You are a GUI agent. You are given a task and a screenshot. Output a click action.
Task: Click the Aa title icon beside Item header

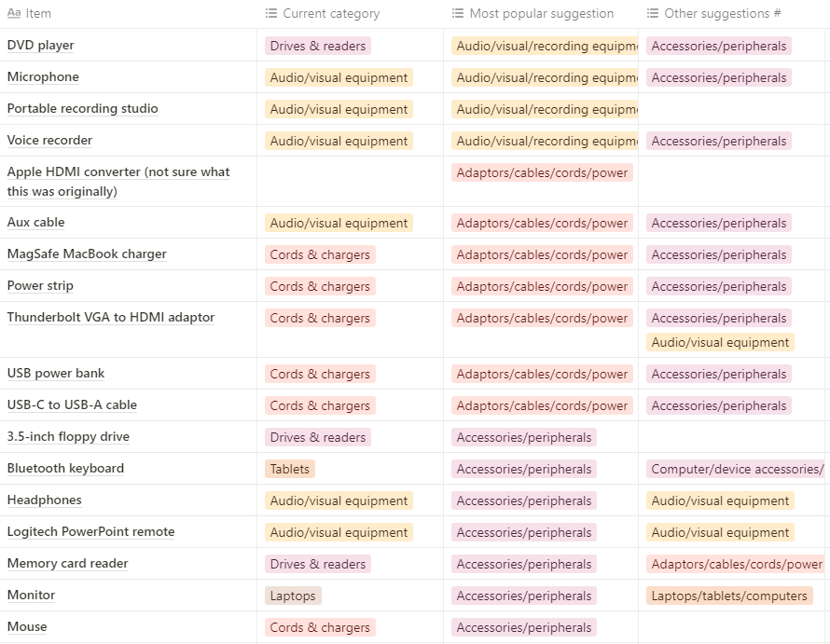pos(14,14)
